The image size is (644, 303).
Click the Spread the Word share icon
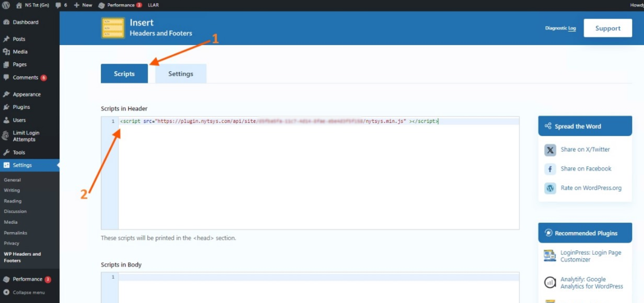pos(548,126)
